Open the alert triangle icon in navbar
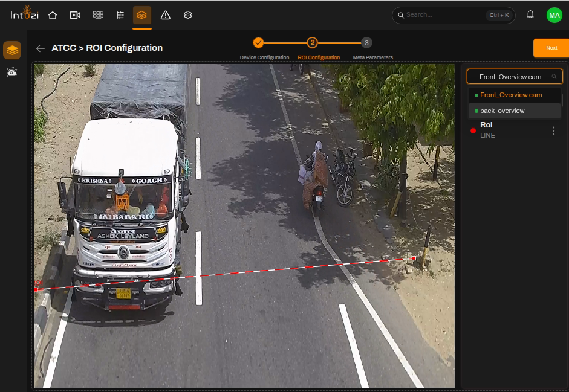569x392 pixels. click(x=166, y=15)
